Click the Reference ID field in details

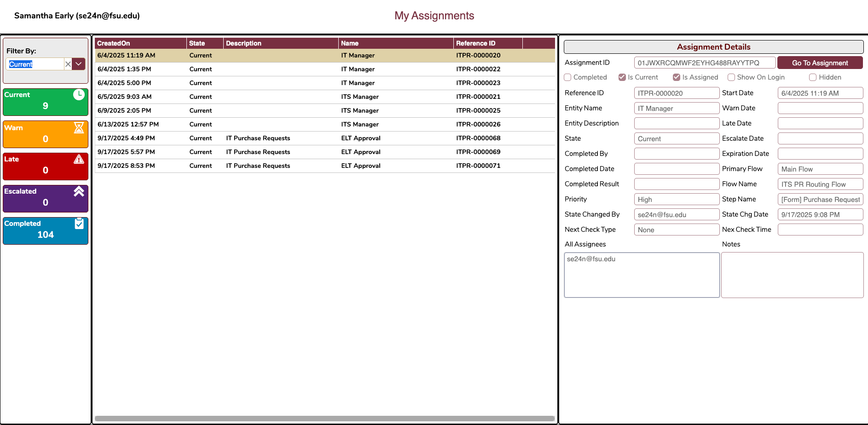(x=677, y=93)
